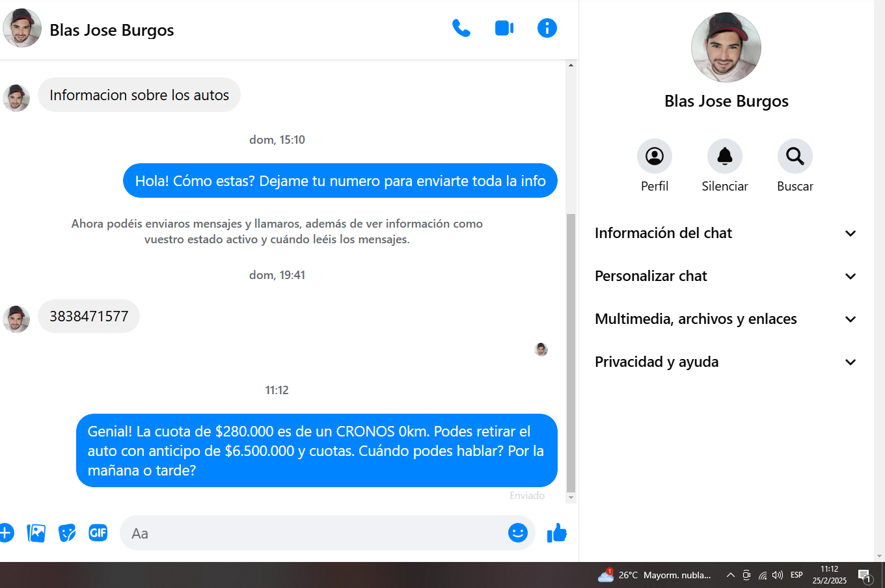This screenshot has width=885, height=588.
Task: Expand Multimedia, archivos y enlaces section
Action: click(726, 319)
